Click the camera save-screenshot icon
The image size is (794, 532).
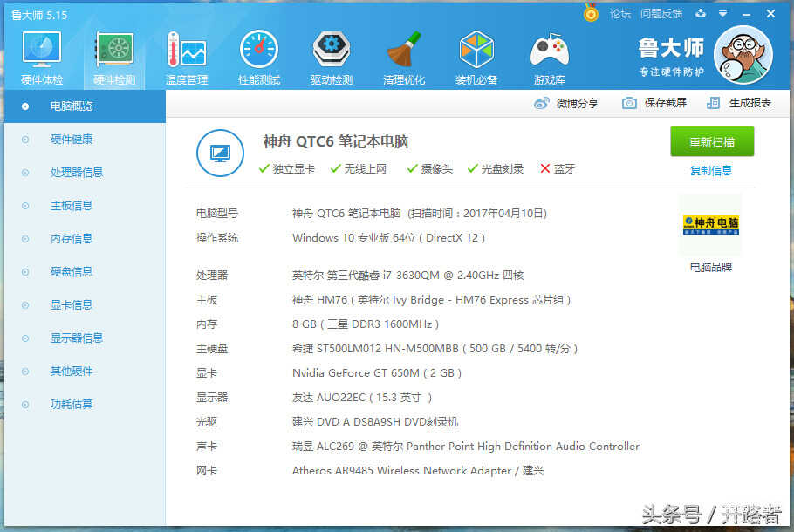(x=629, y=103)
